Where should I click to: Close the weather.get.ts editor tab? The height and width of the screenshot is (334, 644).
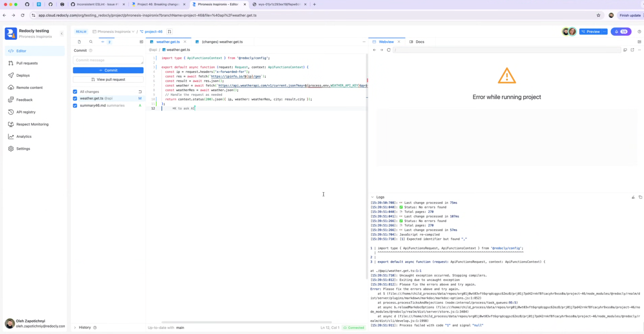[185, 42]
